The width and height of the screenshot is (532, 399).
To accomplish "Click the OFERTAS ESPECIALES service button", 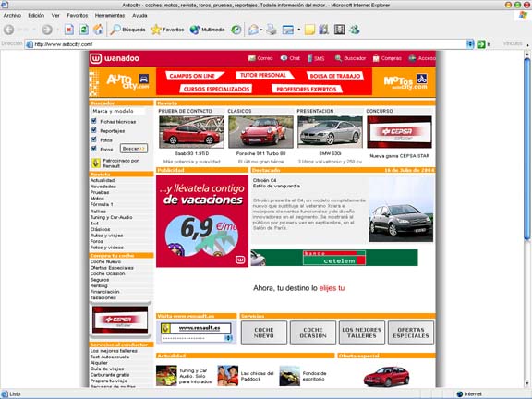I will 411,332.
